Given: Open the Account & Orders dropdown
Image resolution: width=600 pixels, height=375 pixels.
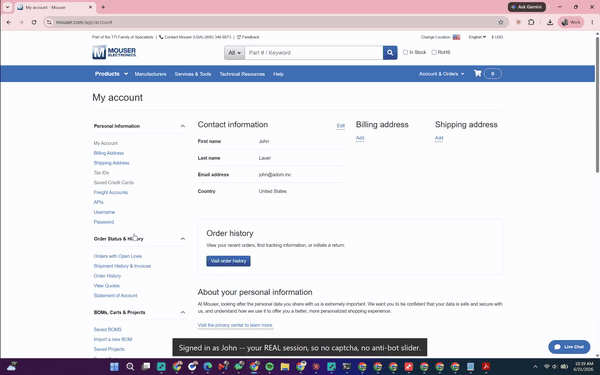Looking at the screenshot, I should pyautogui.click(x=441, y=74).
